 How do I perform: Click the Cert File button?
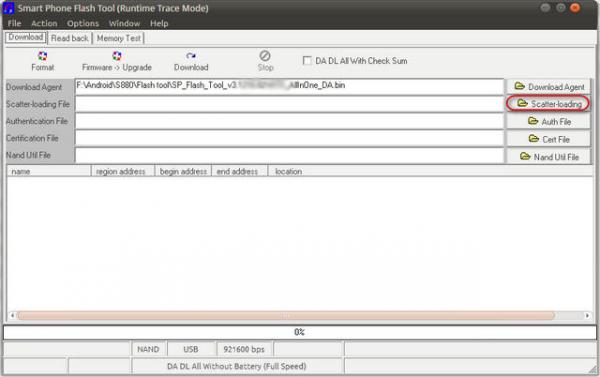[x=549, y=139]
